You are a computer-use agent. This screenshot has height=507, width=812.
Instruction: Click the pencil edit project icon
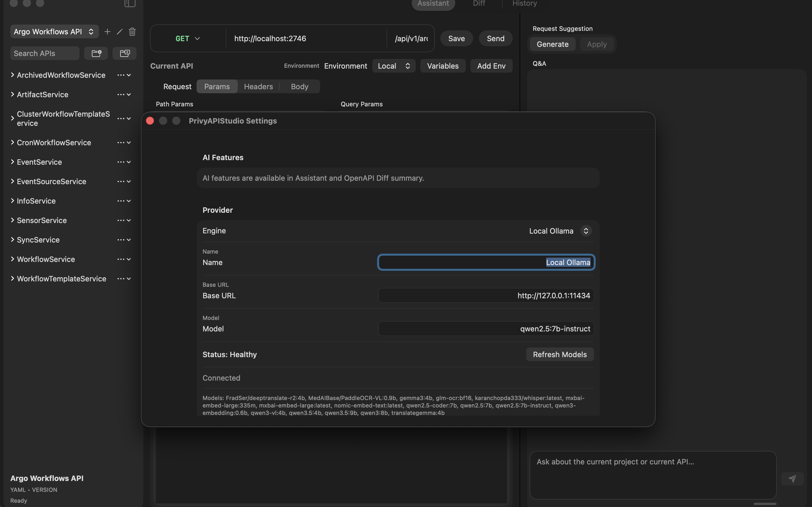pos(120,32)
